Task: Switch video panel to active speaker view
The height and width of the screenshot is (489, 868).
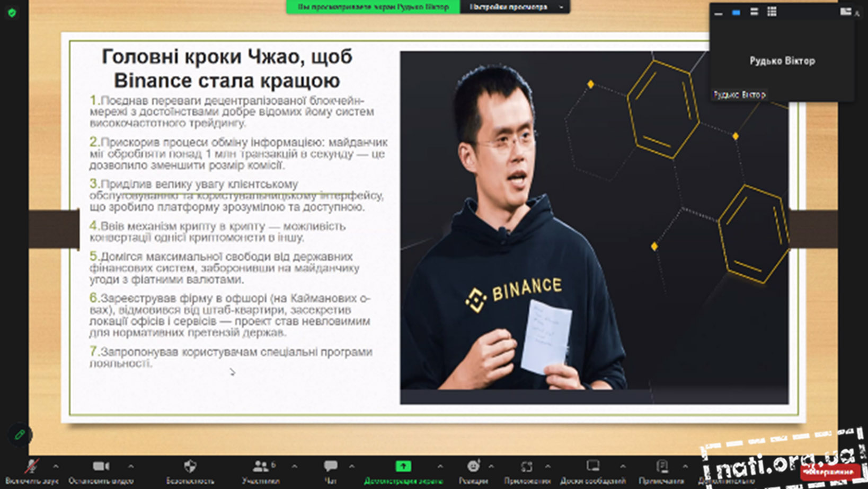Action: point(736,12)
